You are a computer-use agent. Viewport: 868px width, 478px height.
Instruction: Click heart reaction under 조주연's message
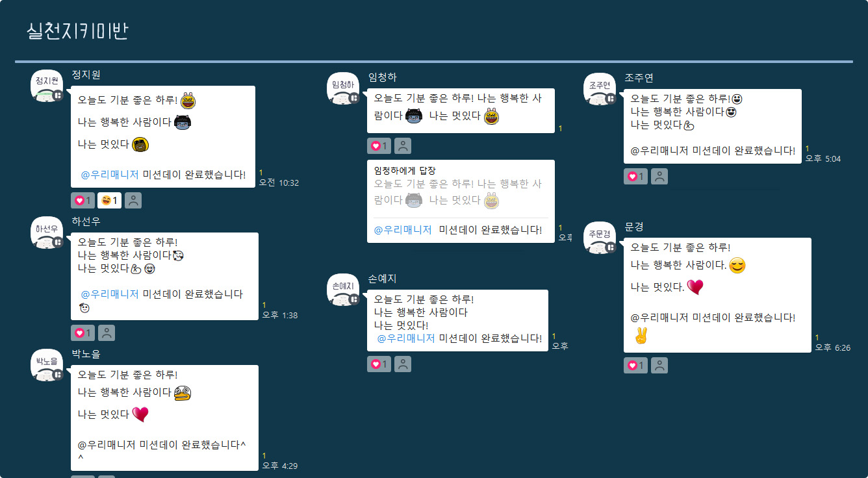tap(635, 177)
